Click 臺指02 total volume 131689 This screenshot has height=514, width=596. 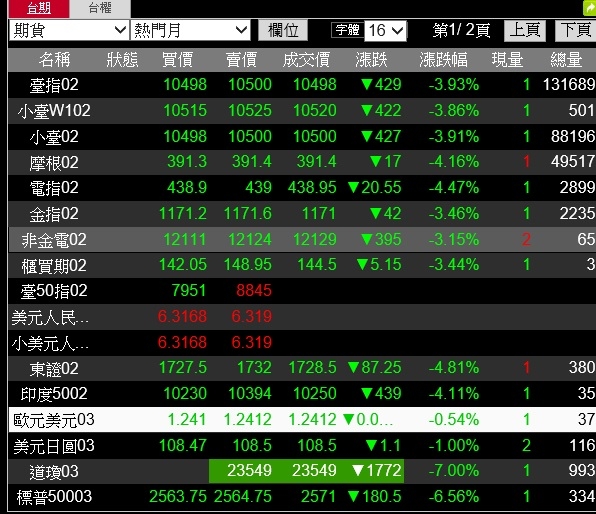[569, 84]
